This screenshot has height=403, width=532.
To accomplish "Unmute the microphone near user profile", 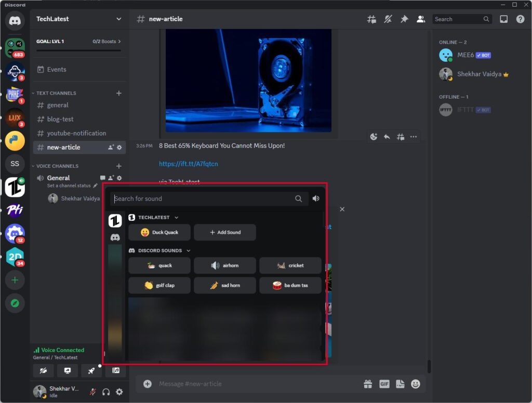I will tap(92, 392).
